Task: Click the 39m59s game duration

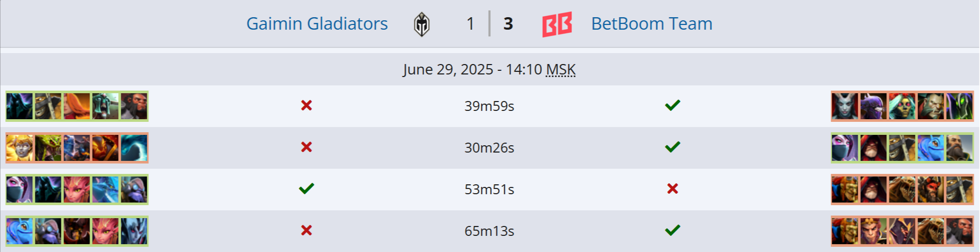Action: 489,106
